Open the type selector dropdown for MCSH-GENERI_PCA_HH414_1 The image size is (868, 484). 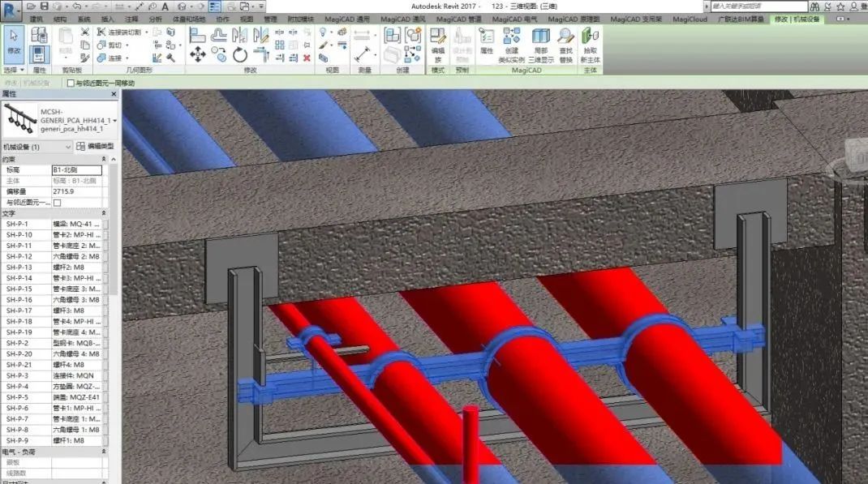114,120
